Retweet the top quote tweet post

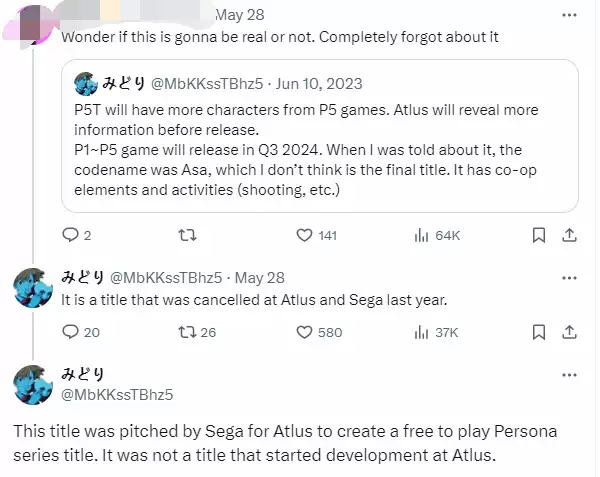coord(184,236)
